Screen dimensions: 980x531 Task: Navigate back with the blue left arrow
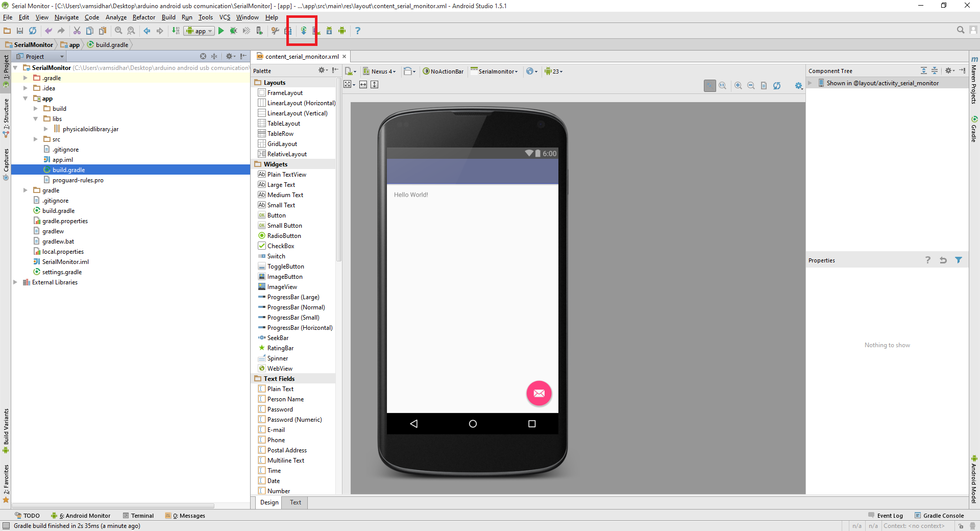[x=147, y=31]
